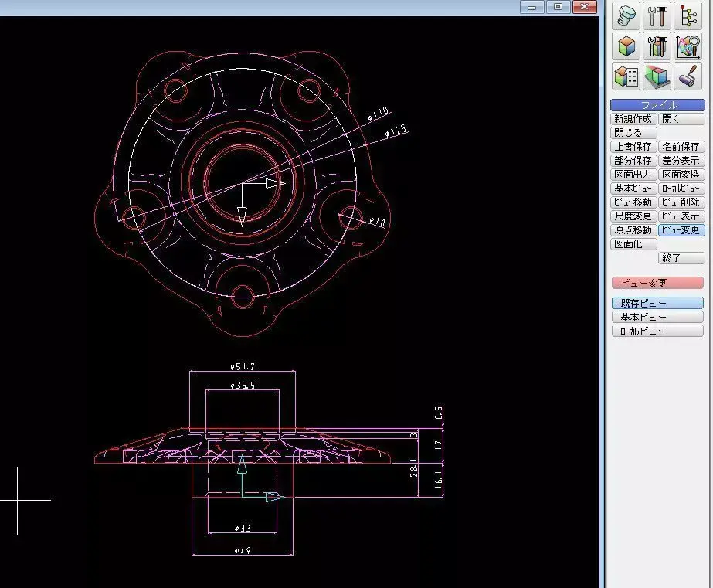
Task: Click the 差分表示 button
Action: [681, 161]
